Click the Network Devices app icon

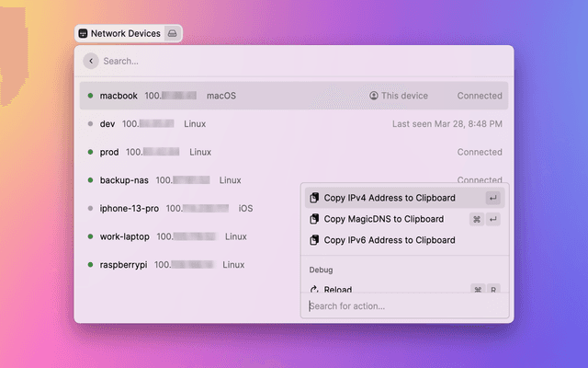[x=83, y=33]
